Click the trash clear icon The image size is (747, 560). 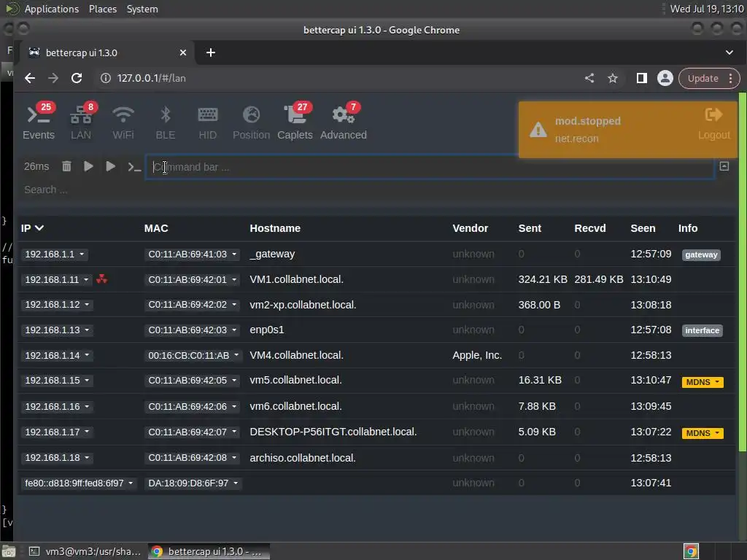66,166
